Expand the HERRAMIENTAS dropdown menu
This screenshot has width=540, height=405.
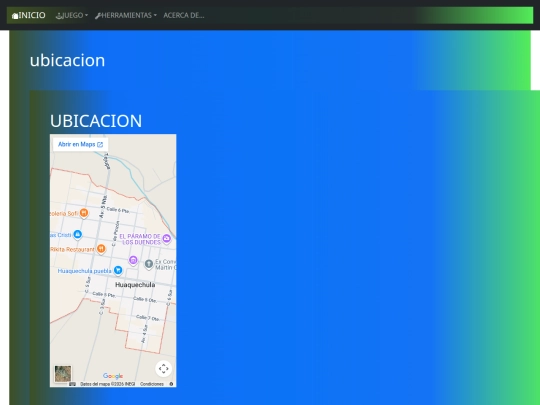click(126, 15)
